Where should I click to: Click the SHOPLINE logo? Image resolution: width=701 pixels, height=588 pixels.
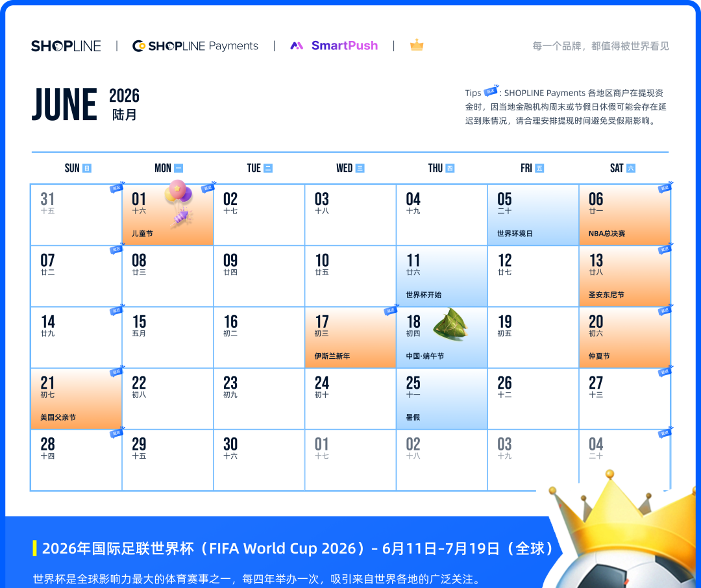pos(66,46)
